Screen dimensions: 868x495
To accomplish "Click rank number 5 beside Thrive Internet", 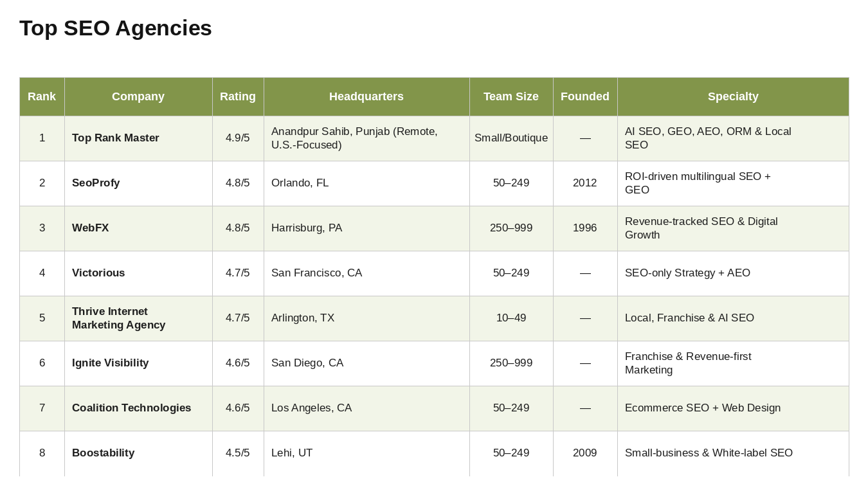I will click(x=42, y=318).
